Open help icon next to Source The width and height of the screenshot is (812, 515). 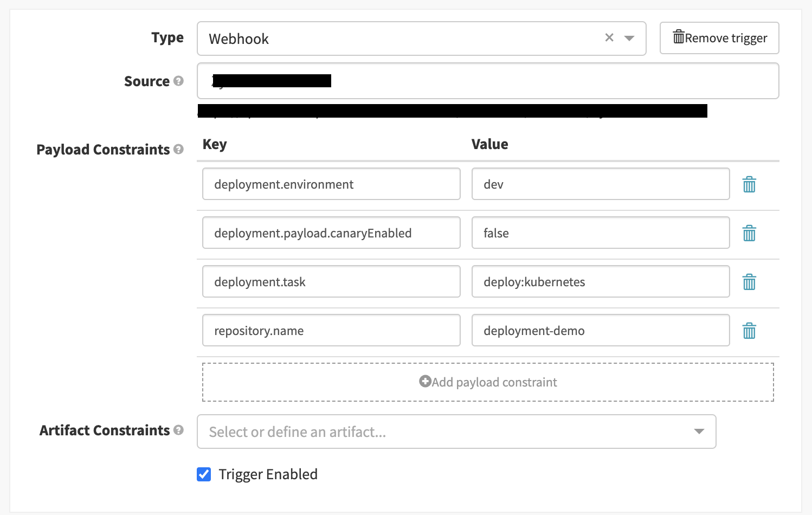click(x=178, y=81)
